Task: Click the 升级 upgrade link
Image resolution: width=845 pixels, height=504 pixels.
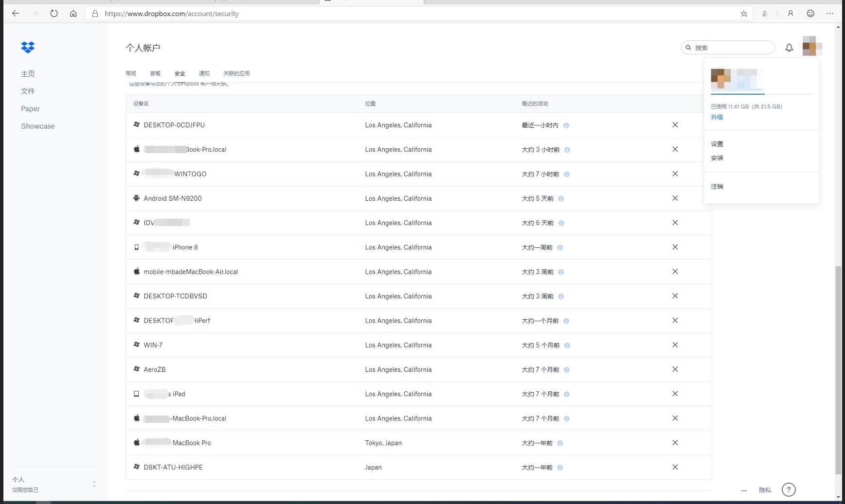Action: tap(717, 117)
